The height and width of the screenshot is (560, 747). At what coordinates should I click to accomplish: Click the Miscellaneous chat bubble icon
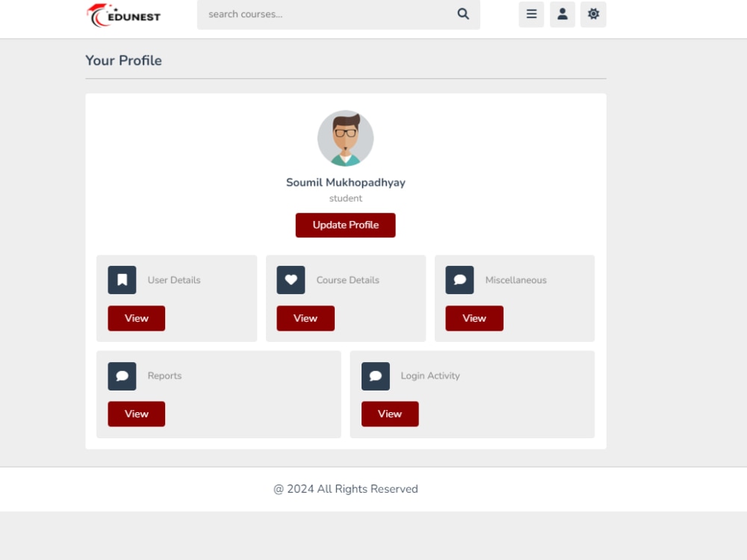459,280
